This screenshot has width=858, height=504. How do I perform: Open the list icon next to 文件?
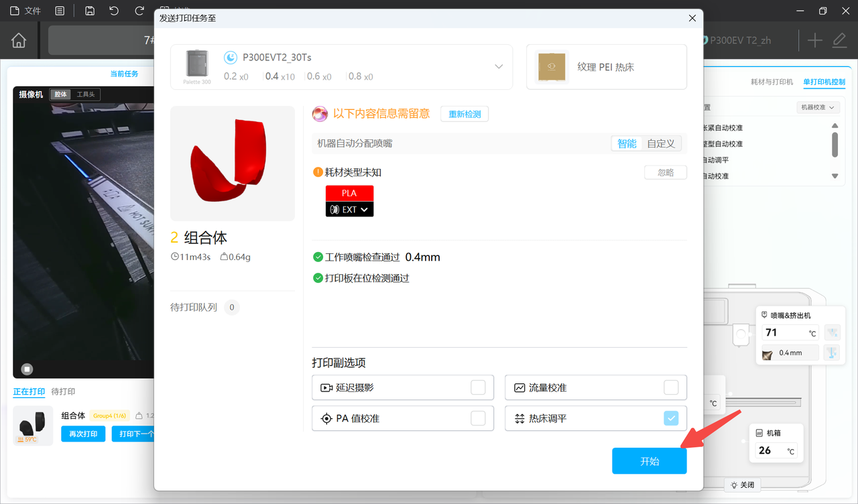coord(60,11)
